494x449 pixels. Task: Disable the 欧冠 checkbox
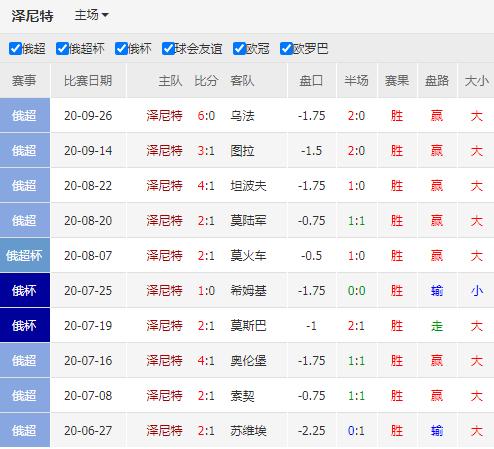coord(239,49)
